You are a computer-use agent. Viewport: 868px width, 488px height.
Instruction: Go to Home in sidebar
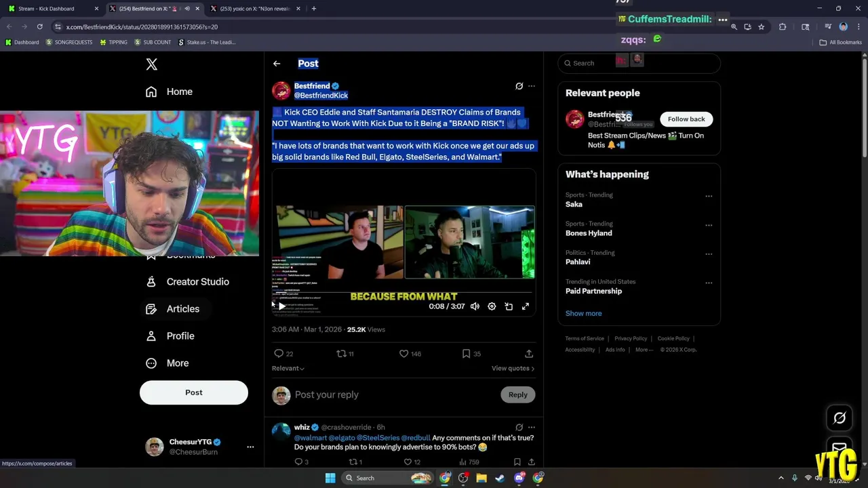click(x=169, y=91)
